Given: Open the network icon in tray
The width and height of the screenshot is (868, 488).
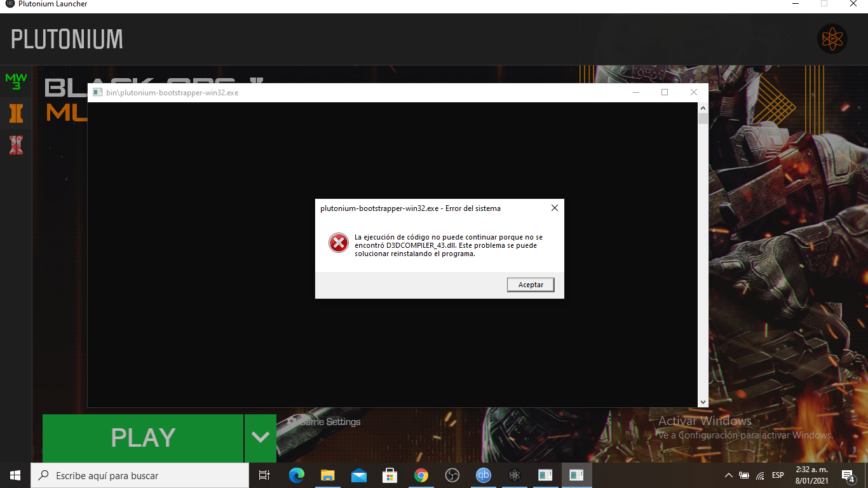Looking at the screenshot, I should pyautogui.click(x=760, y=475).
